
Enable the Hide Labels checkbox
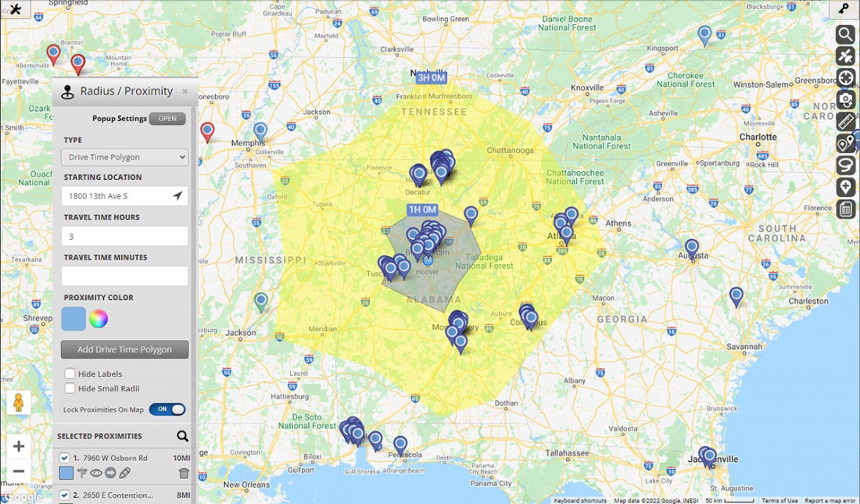(x=70, y=374)
